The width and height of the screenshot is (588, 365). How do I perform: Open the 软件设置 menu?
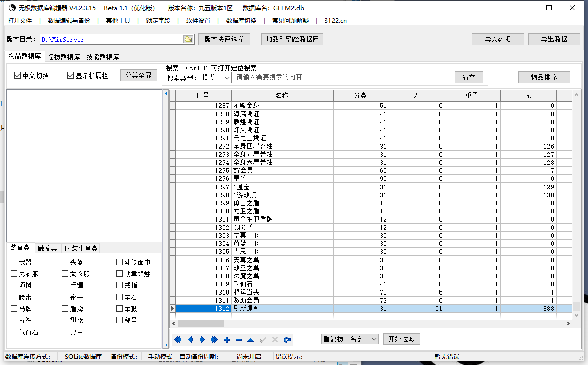[x=198, y=21]
